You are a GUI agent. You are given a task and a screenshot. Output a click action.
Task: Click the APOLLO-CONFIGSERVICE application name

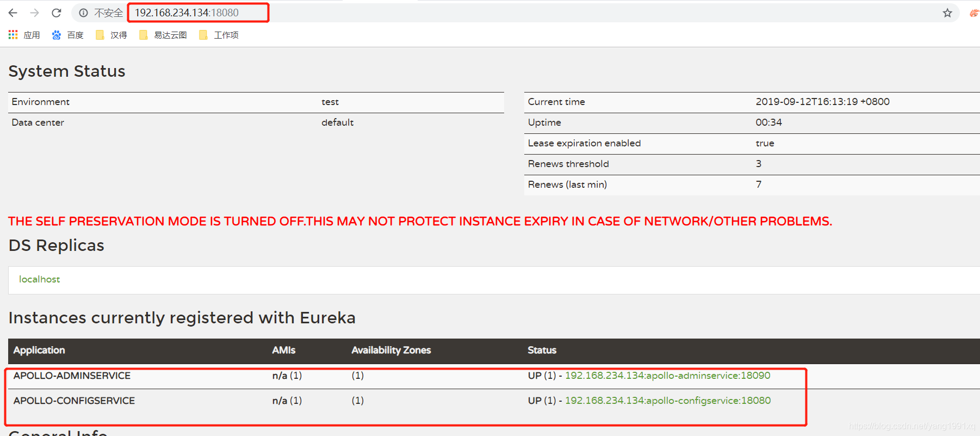click(x=74, y=401)
